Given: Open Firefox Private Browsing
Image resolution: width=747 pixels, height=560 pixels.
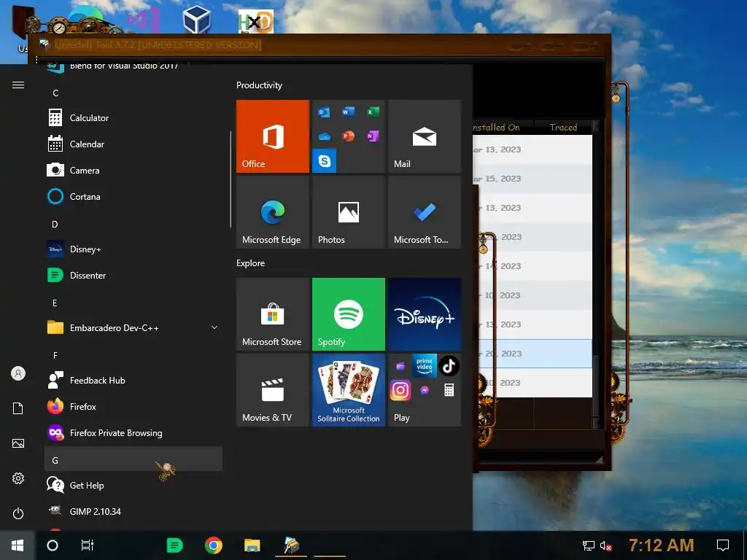Looking at the screenshot, I should click(133, 432).
